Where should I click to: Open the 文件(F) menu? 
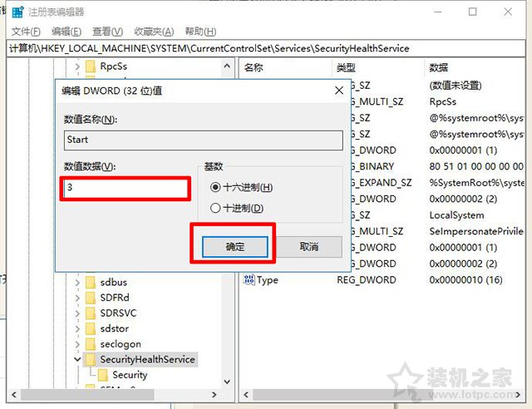coord(21,32)
